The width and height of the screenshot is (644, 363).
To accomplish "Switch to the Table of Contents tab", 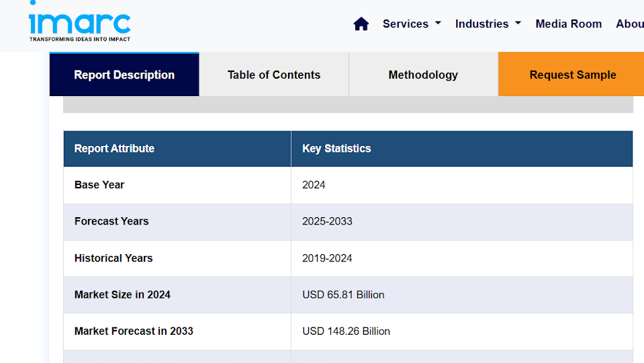I will point(274,75).
